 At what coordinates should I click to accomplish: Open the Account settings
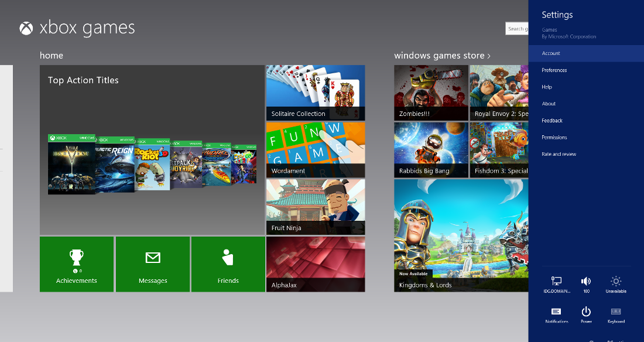(586, 53)
